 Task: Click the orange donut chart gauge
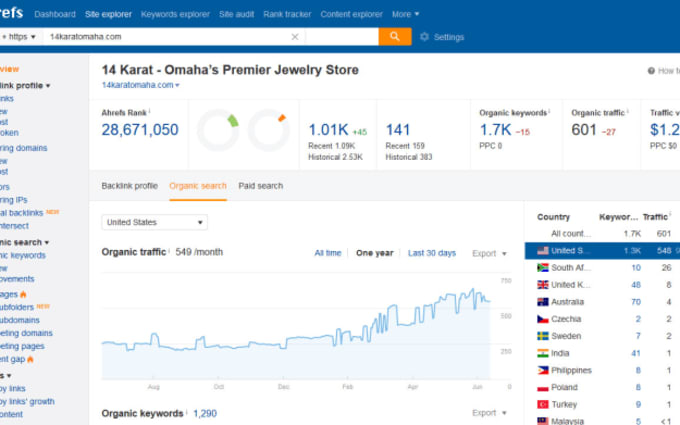(268, 130)
